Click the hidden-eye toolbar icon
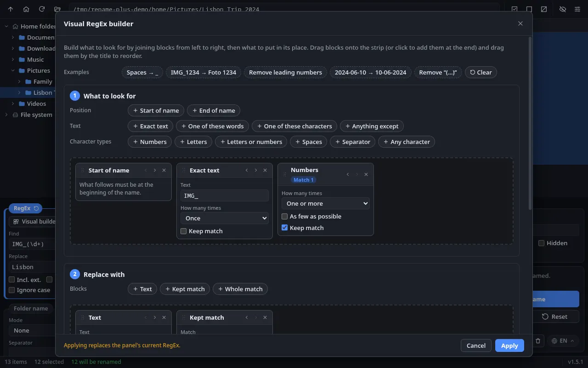The height and width of the screenshot is (368, 588). [562, 9]
